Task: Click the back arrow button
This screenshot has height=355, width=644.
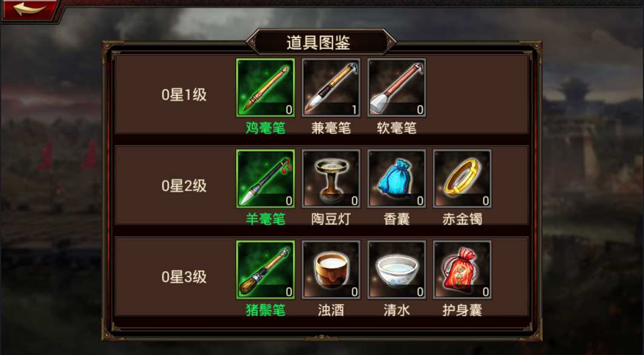Action: (29, 10)
